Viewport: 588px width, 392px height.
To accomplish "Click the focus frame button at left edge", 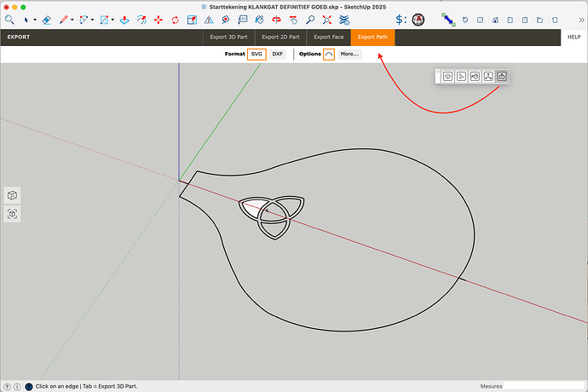I will tap(13, 214).
